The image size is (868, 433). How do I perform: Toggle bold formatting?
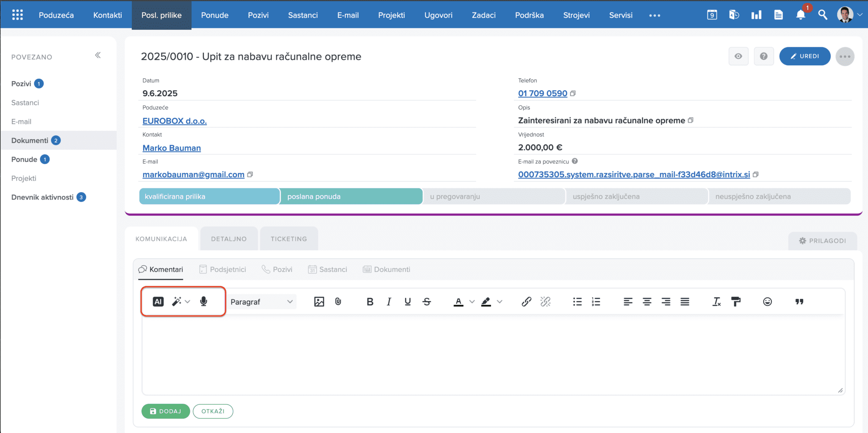coord(370,302)
